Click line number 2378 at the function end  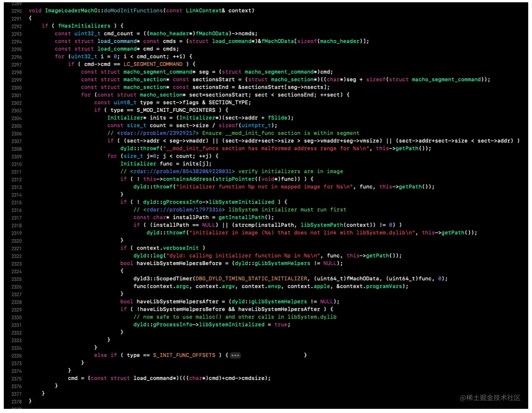[17, 402]
